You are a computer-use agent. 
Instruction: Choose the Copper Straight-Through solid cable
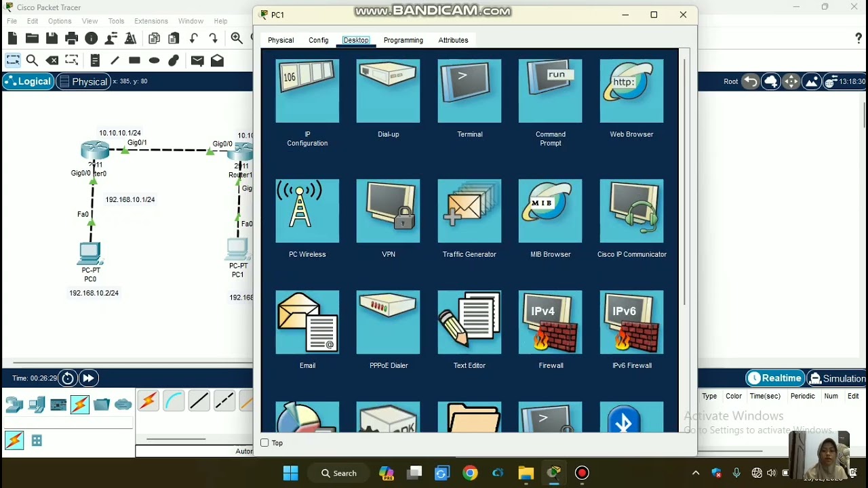tap(199, 401)
